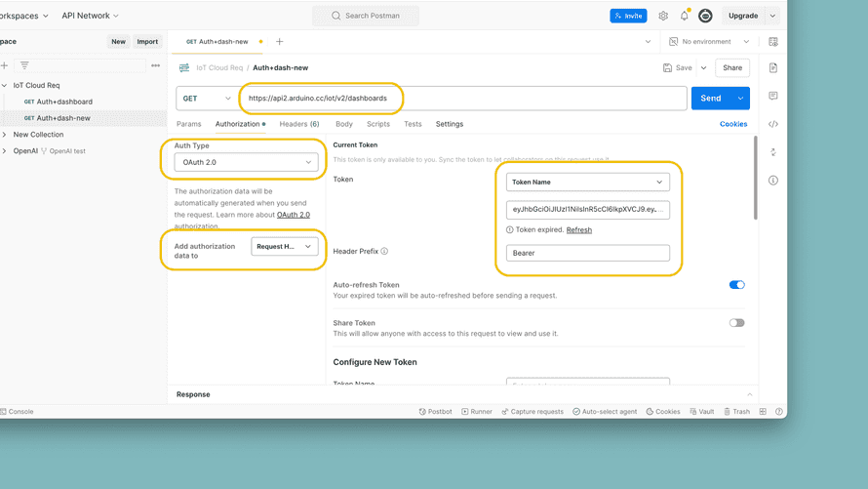Viewport: 868px width, 489px height.
Task: Switch to the Scripts tab
Action: [378, 124]
